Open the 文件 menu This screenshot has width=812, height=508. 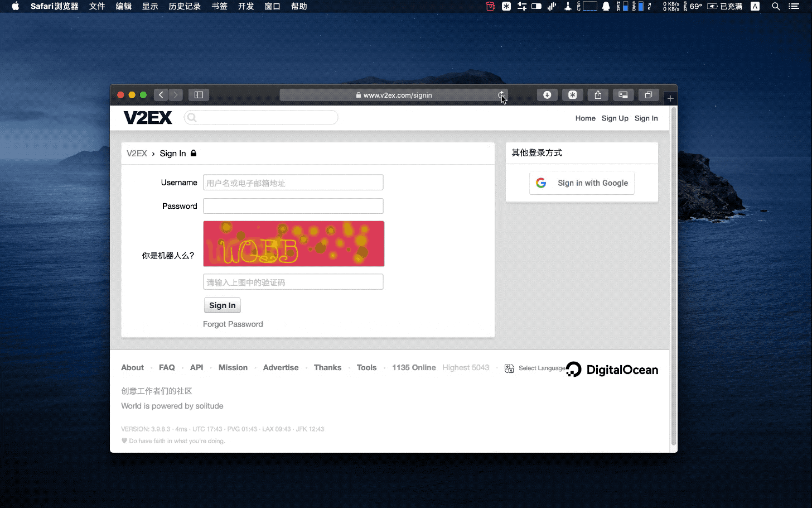[97, 6]
